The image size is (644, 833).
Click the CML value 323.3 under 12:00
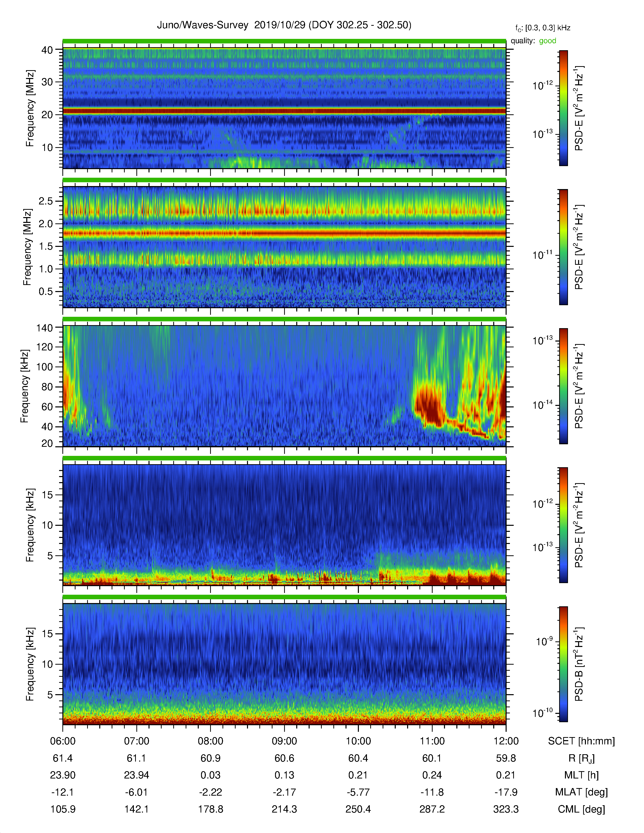(506, 809)
